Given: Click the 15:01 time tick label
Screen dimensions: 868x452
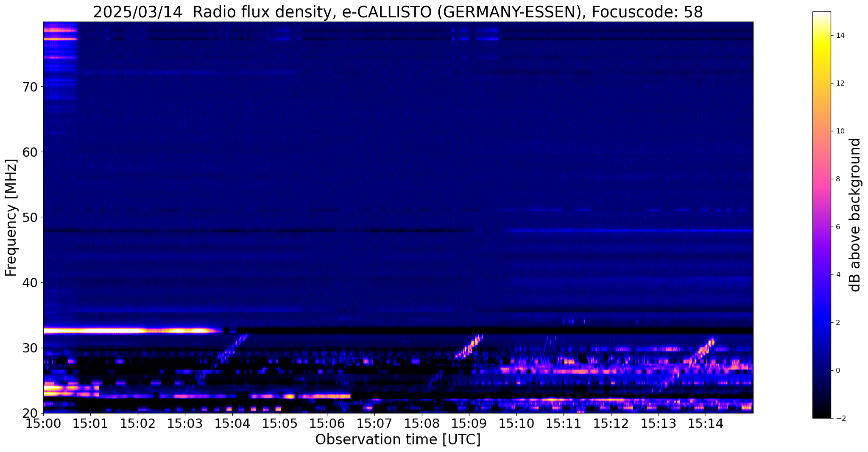Looking at the screenshot, I should [90, 424].
